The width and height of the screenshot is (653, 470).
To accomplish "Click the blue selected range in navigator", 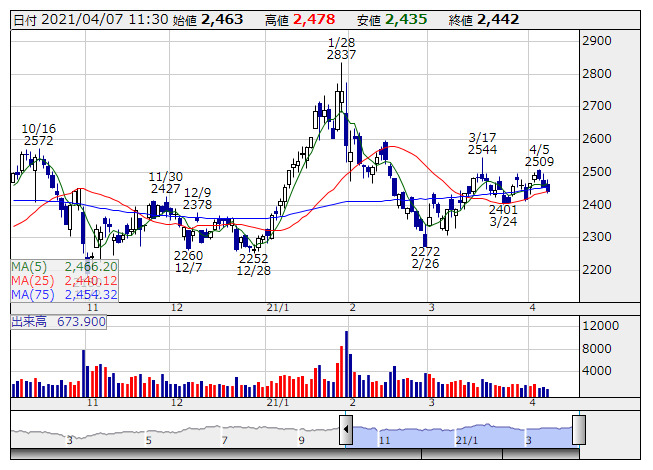I will [462, 435].
